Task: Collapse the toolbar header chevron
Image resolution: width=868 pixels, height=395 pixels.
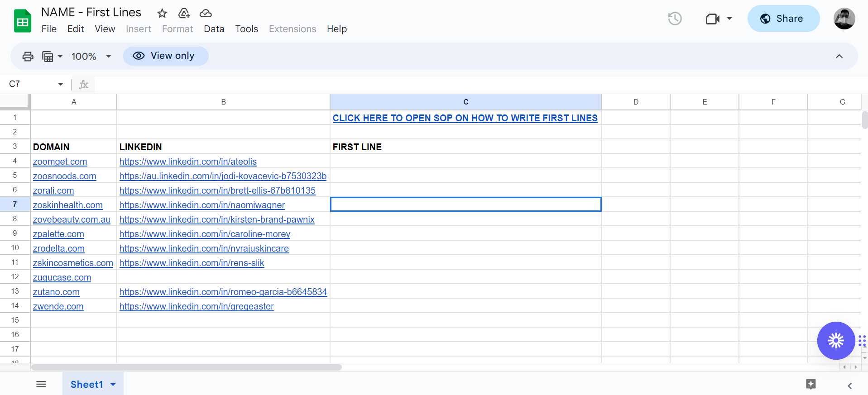Action: click(839, 56)
